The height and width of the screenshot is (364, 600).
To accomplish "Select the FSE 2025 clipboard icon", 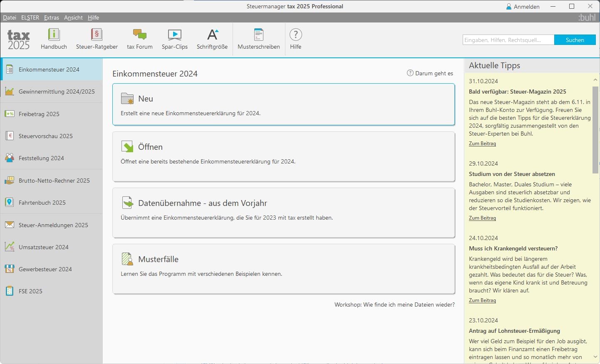I will [x=9, y=291].
